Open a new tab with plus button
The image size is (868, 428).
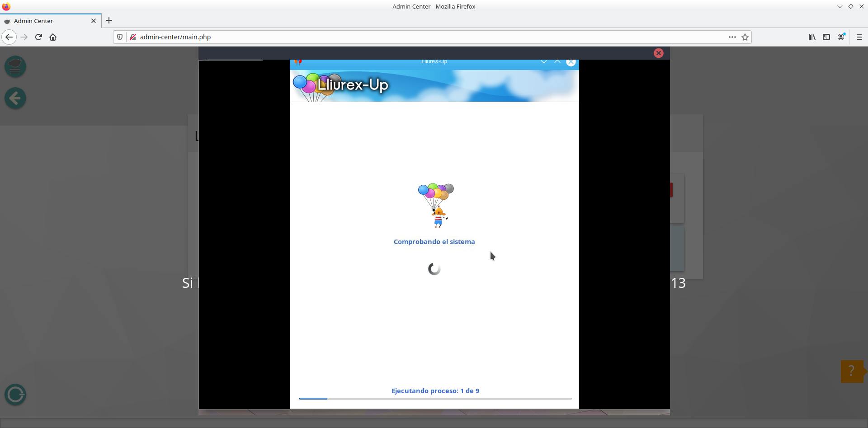[109, 21]
